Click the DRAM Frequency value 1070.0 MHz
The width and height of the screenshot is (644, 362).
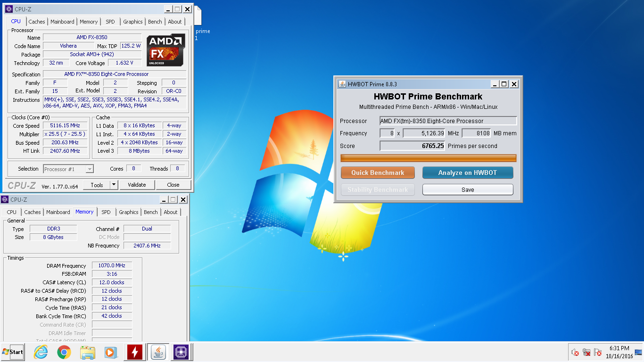(x=112, y=265)
